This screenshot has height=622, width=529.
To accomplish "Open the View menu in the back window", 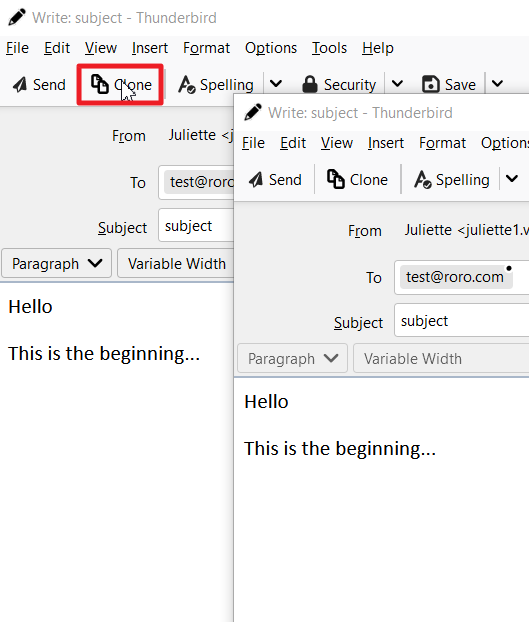I will [x=101, y=48].
